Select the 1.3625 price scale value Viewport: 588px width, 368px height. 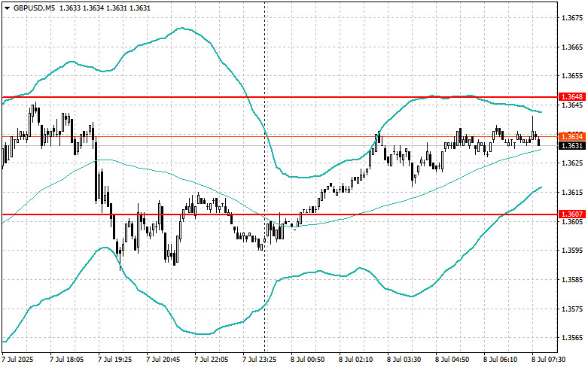(572, 163)
